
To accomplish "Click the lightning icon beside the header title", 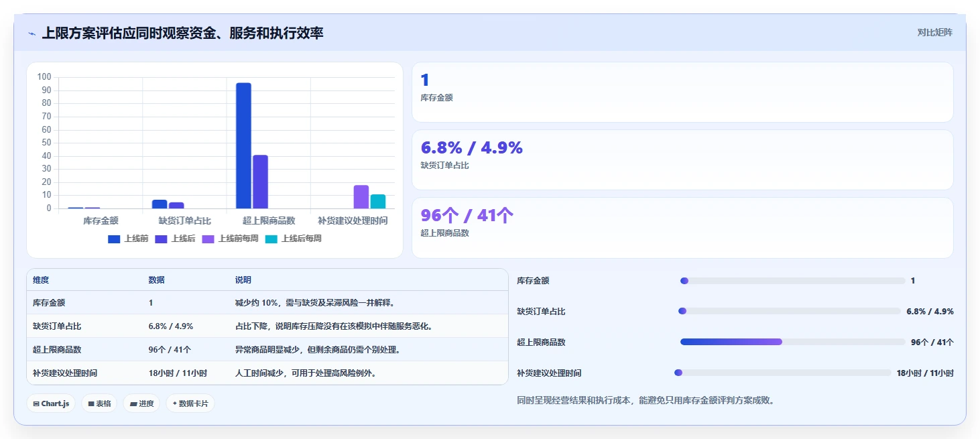I will 32,34.
